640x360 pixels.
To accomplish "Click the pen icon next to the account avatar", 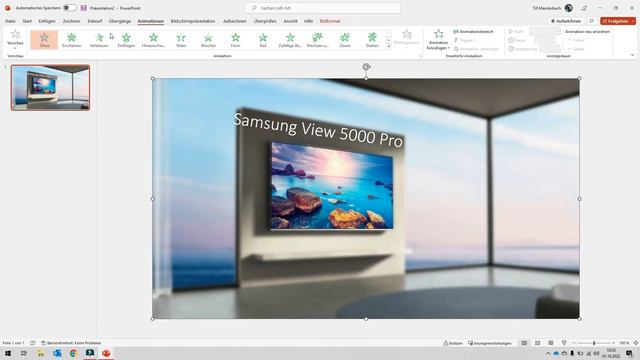I will [584, 8].
